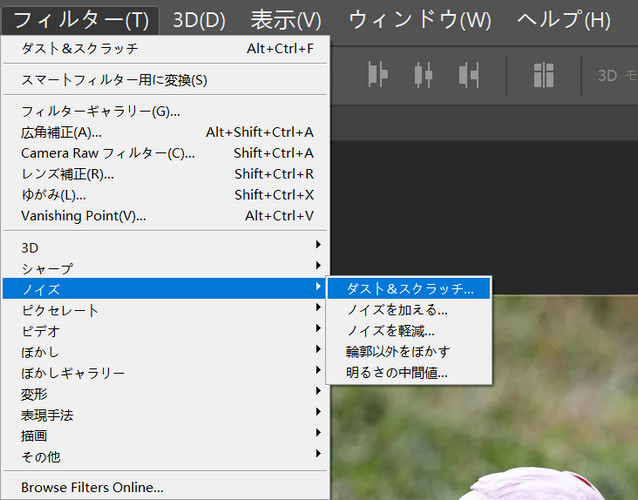Image resolution: width=638 pixels, height=500 pixels.
Task: Open the 表示(V) menu
Action: pos(286,20)
